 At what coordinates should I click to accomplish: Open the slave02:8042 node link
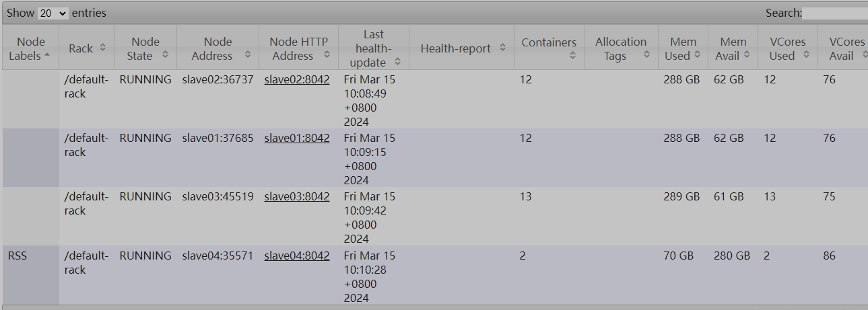point(297,79)
